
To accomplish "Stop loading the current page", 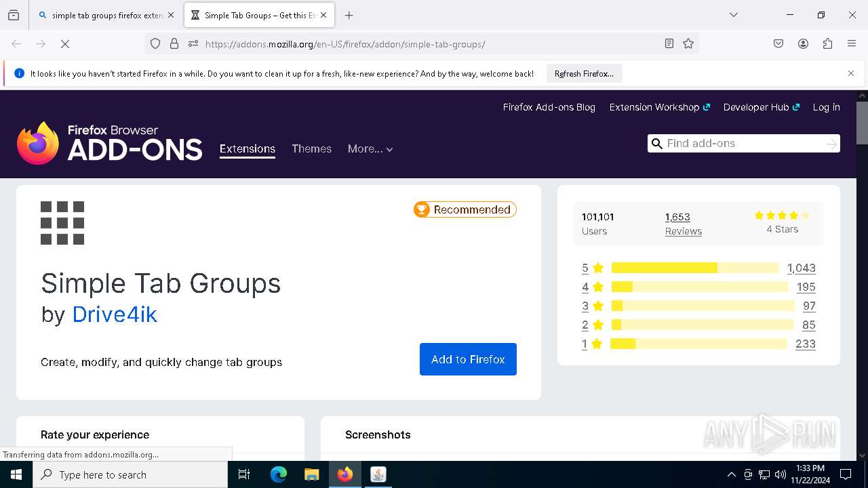I will click(65, 44).
